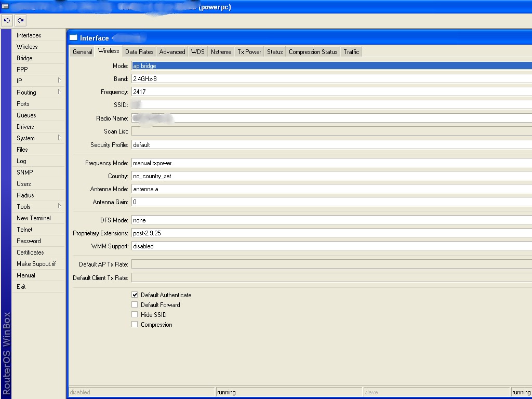Click the Undo arrow button
The width and height of the screenshot is (532, 399).
pos(7,20)
